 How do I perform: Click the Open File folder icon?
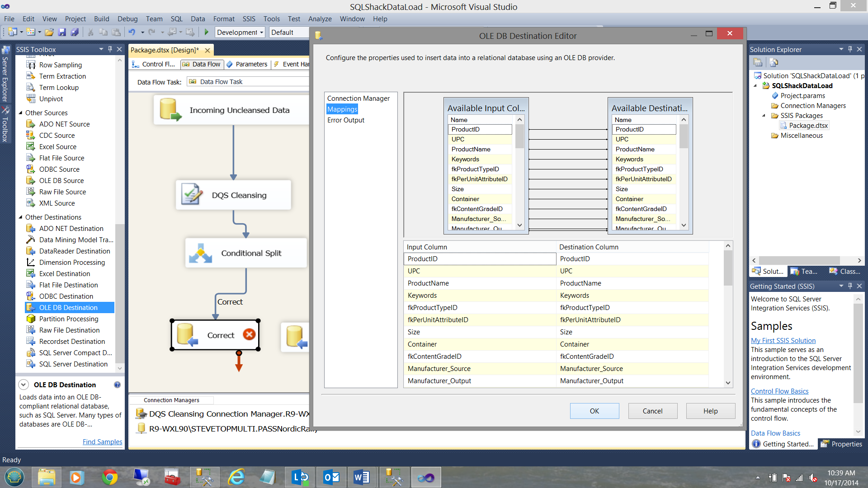49,32
